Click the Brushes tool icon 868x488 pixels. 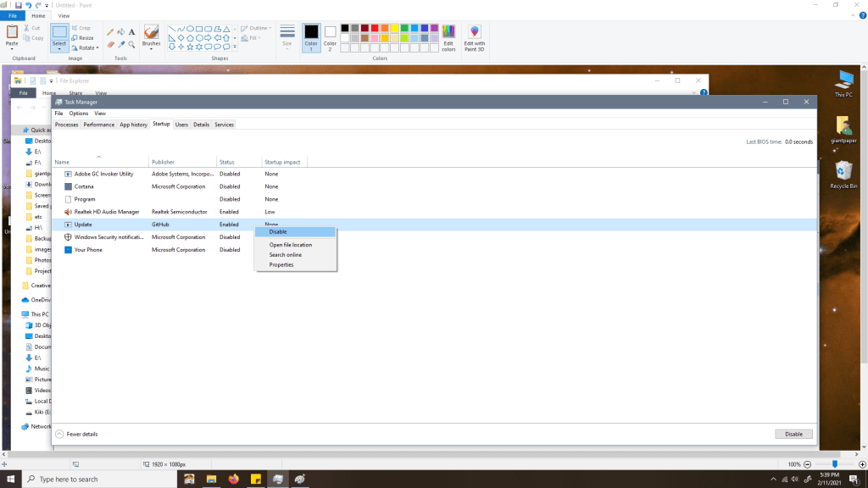click(151, 31)
